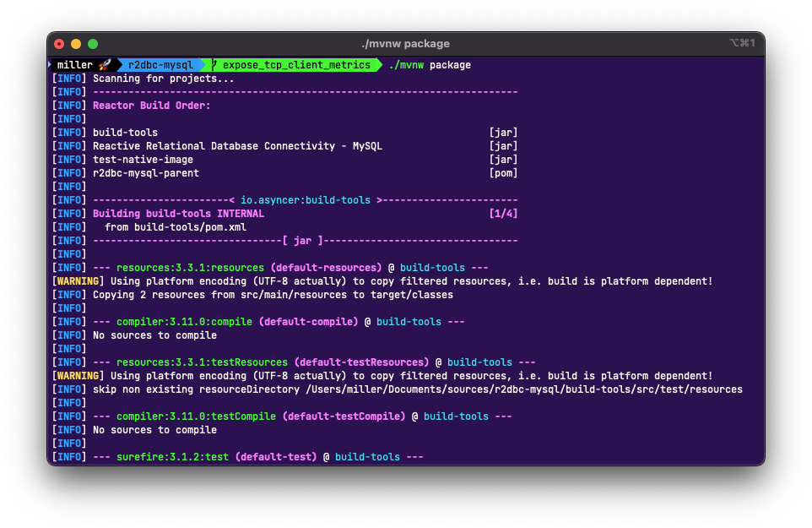Click the git branch icon in prompt
Screen dimensions: 812x528
pos(214,65)
